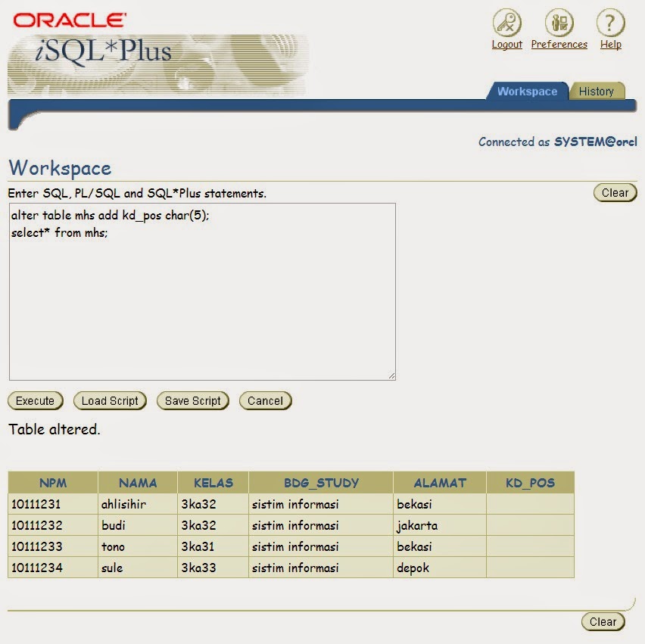
Task: Click the bottom Clear button
Action: point(603,621)
